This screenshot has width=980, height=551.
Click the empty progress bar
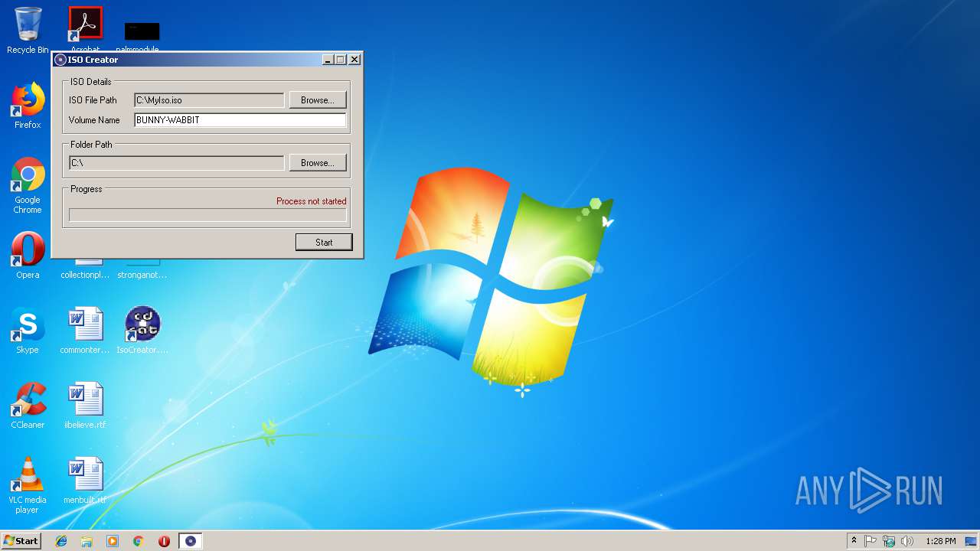(x=207, y=215)
